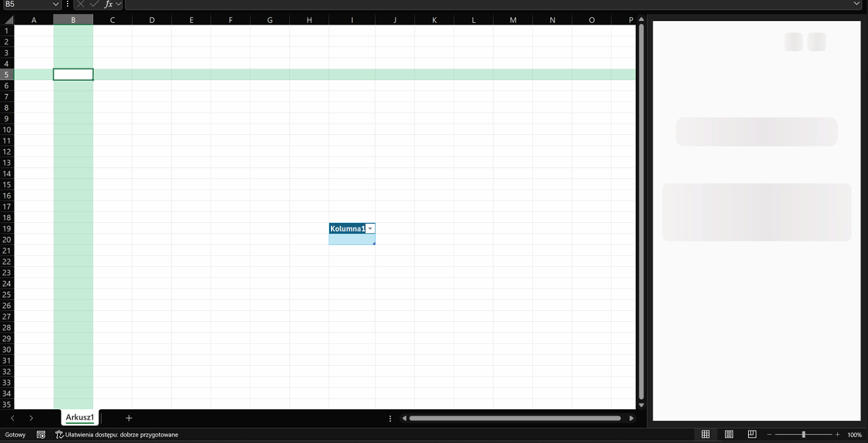Viewport: 868px width, 443px height.
Task: Open the dropdown next to fx button
Action: coord(119,4)
